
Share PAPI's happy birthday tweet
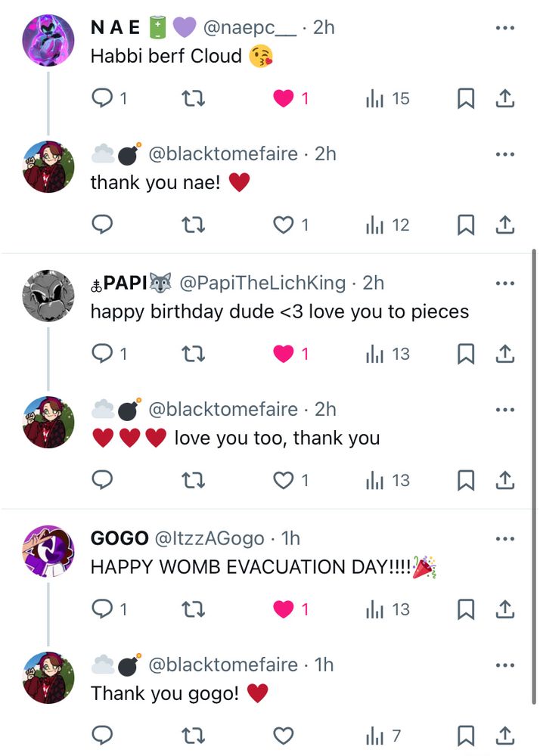(506, 353)
